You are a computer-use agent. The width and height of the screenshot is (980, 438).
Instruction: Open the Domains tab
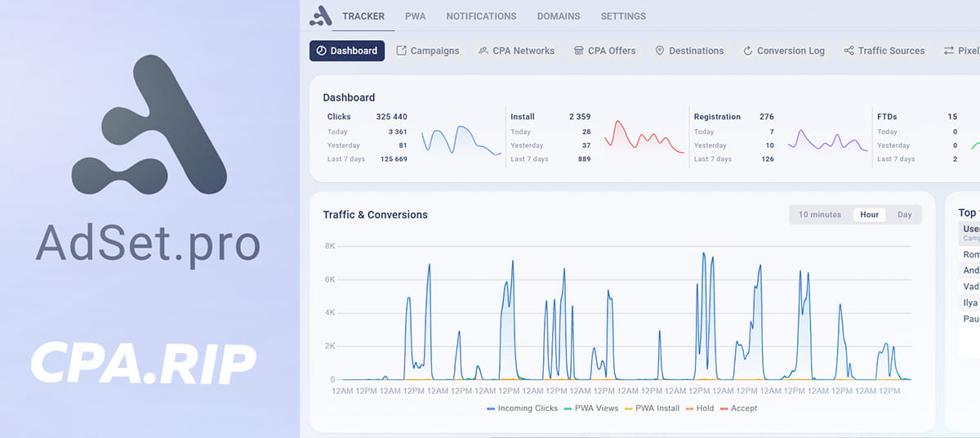[559, 16]
